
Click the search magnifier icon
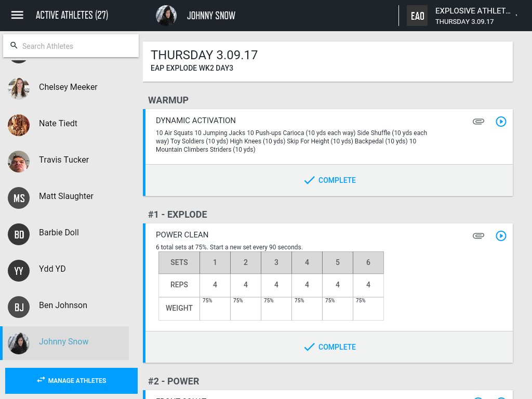coord(14,46)
